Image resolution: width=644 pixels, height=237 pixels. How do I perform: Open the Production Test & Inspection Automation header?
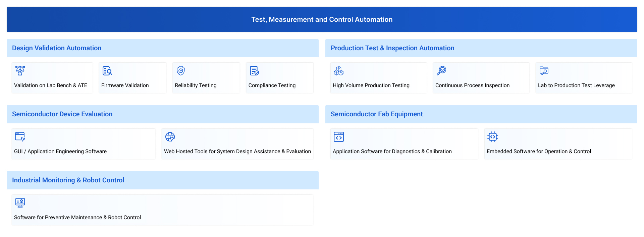click(392, 48)
